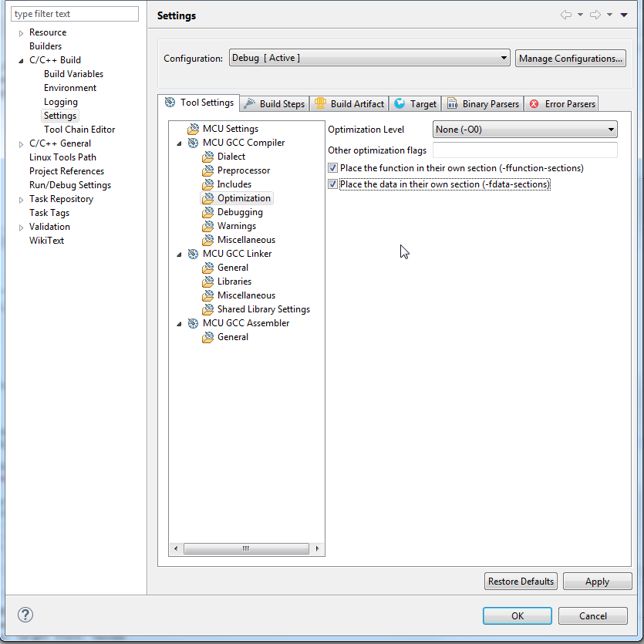
Task: Collapse the C/C++ Build tree node
Action: click(x=21, y=60)
